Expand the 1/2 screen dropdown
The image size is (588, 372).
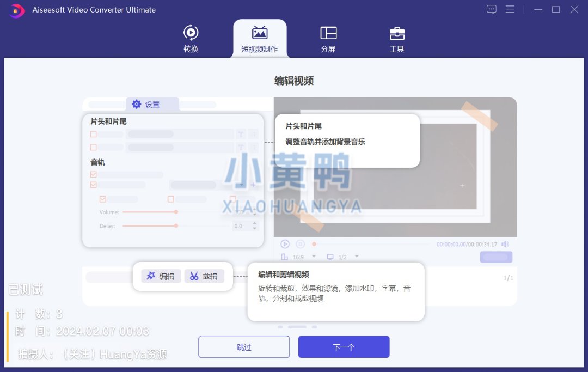(357, 257)
